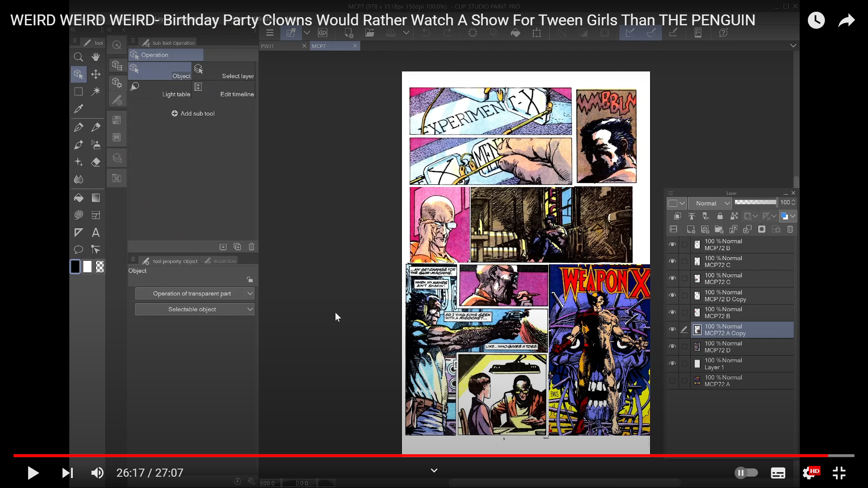868x488 pixels.
Task: Hide the top MCP72 B layer
Action: point(672,244)
